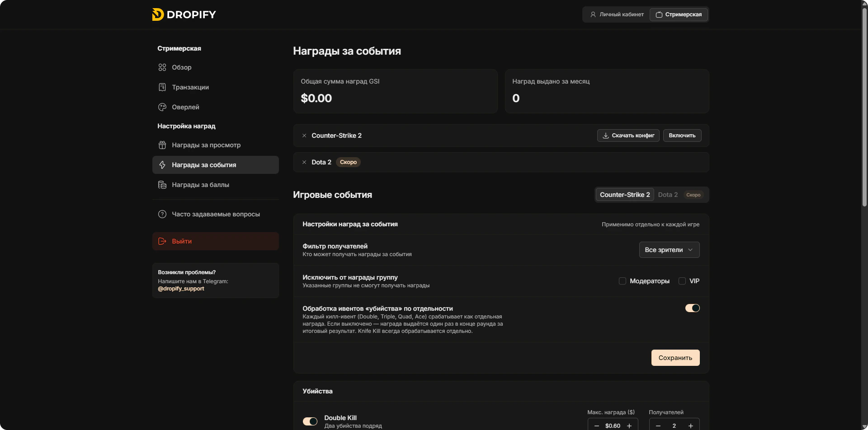Screen dimensions: 868x430
Task: Click the lightning icon for Награды за события
Action: coord(162,165)
